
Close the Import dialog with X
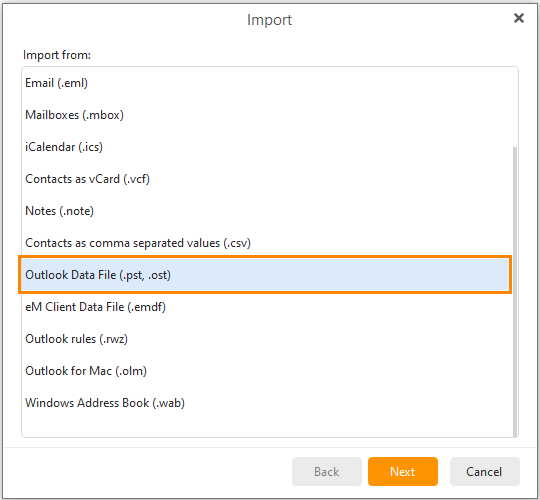point(519,18)
